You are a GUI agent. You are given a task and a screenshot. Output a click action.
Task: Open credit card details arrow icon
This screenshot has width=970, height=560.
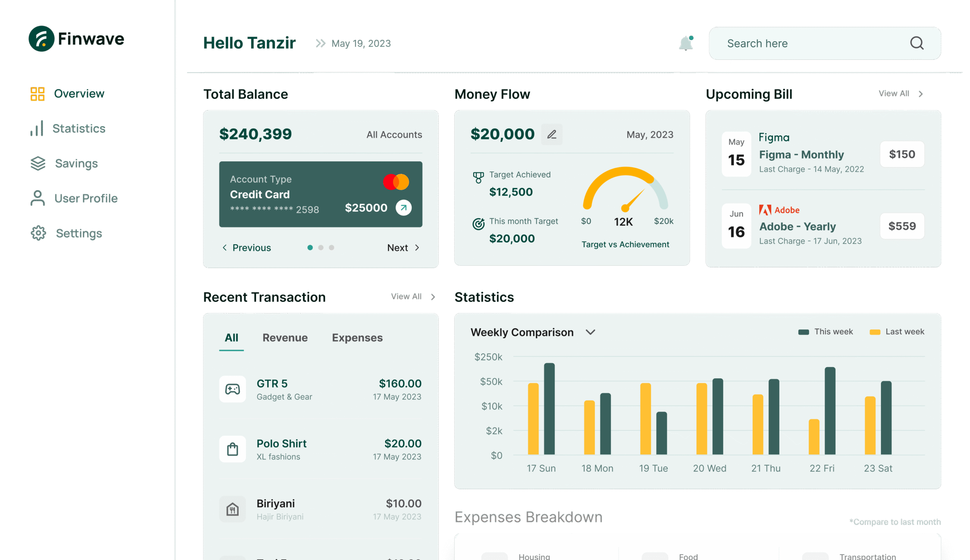coord(403,208)
